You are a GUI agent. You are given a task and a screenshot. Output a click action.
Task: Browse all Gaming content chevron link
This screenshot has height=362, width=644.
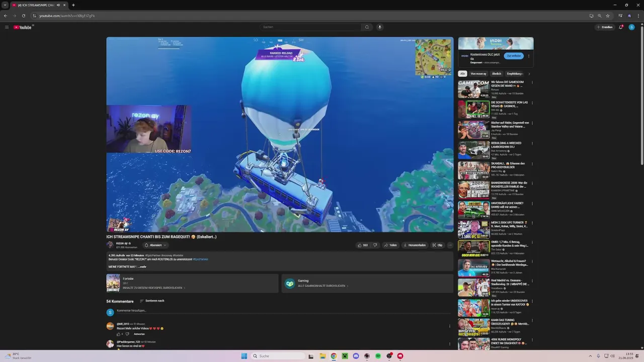click(x=323, y=286)
